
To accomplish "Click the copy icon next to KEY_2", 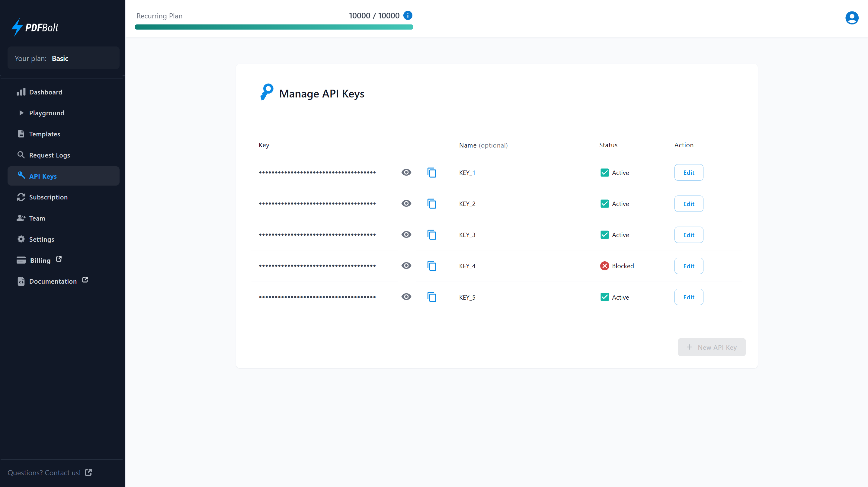I will pyautogui.click(x=432, y=204).
